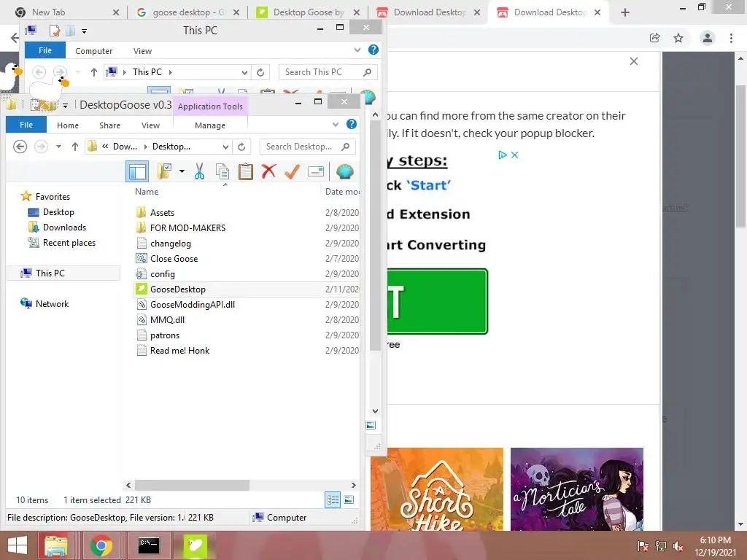The image size is (747, 560).
Task: Open Downloads under Favorites
Action: [x=64, y=227]
